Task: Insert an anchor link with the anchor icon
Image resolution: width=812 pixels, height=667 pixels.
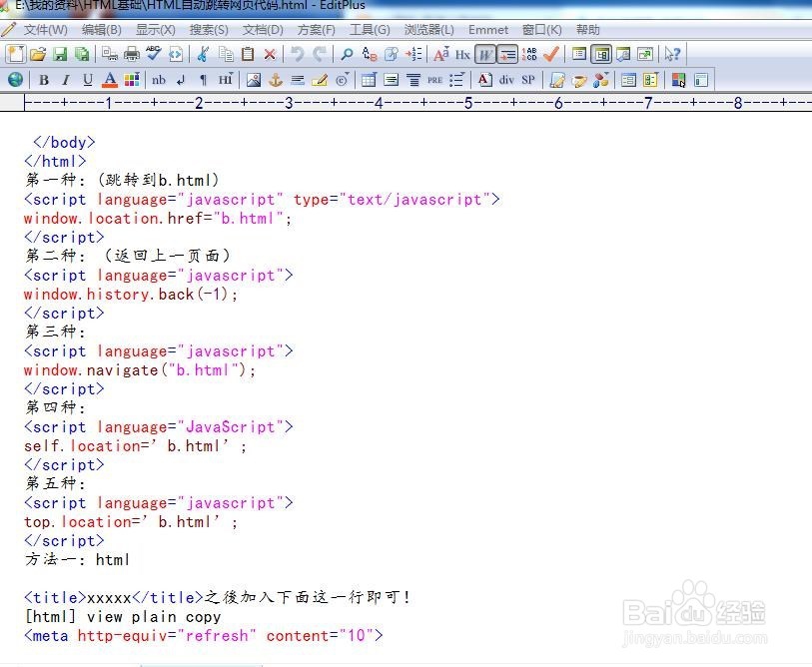Action: pos(276,80)
